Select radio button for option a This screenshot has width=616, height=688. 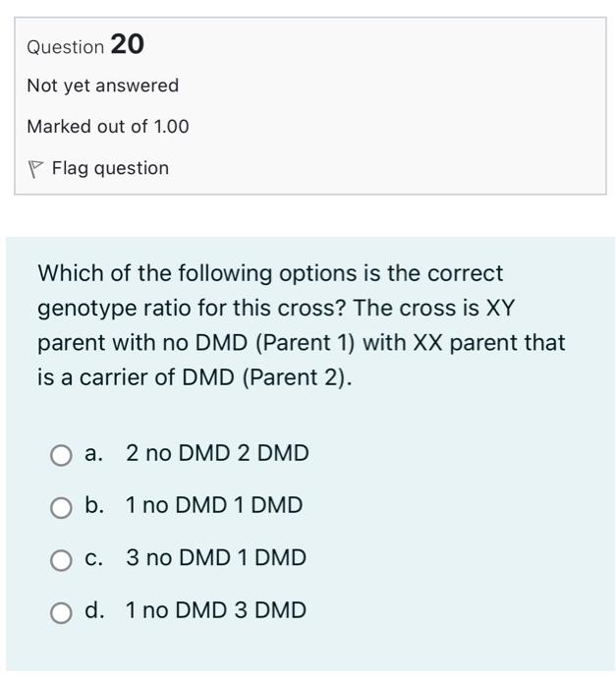[x=62, y=454]
